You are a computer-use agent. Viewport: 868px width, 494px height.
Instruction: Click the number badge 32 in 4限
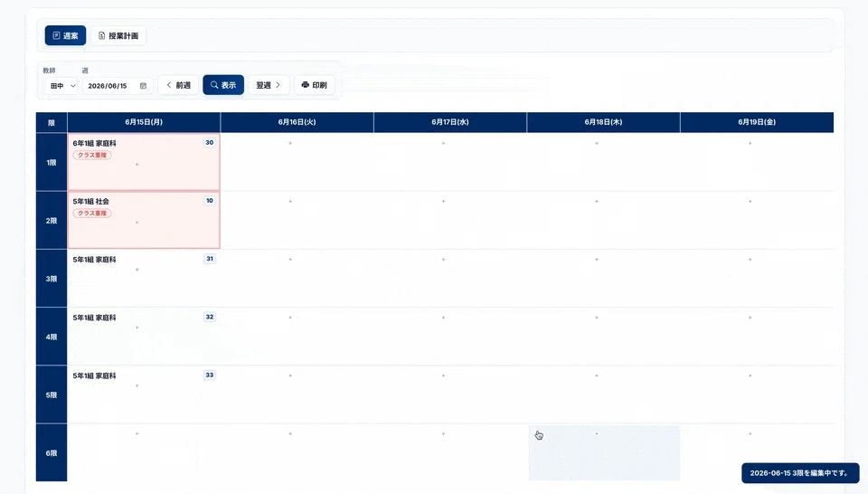[209, 317]
